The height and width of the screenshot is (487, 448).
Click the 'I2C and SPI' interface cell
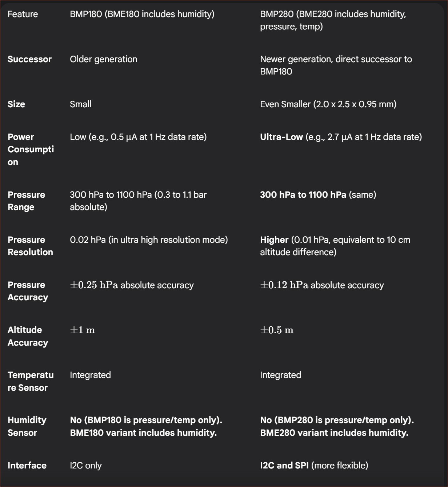[x=314, y=466]
